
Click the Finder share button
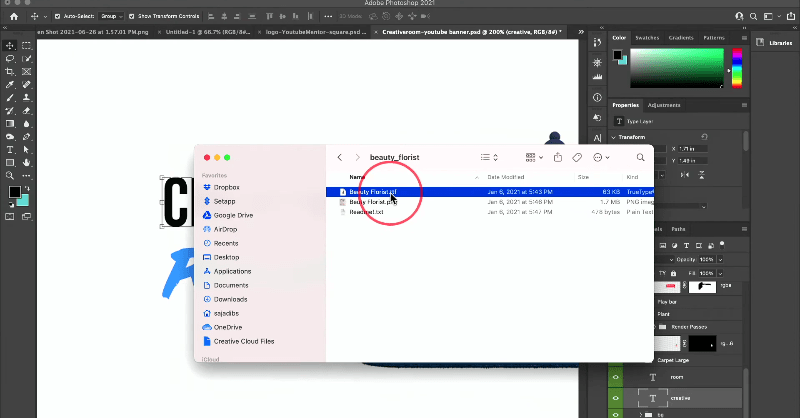(x=558, y=157)
